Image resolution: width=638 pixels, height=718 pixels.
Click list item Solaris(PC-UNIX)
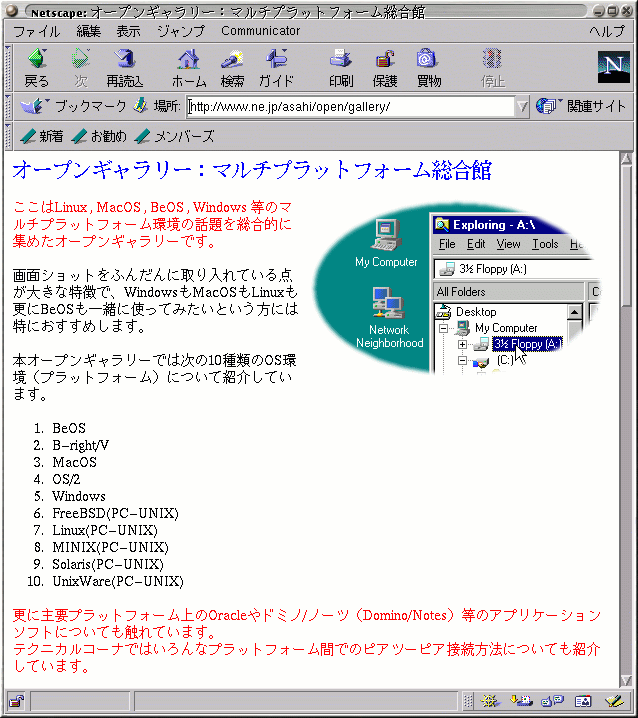click(108, 564)
